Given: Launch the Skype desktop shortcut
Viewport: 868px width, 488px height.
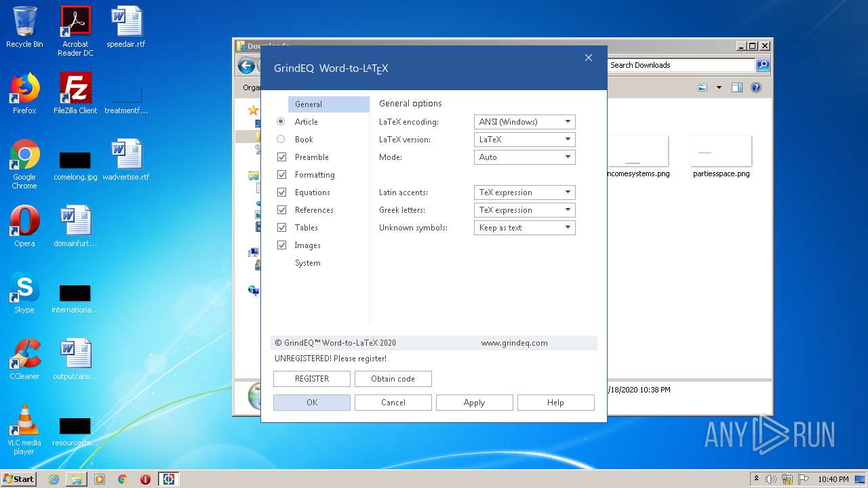Looking at the screenshot, I should coord(24,293).
